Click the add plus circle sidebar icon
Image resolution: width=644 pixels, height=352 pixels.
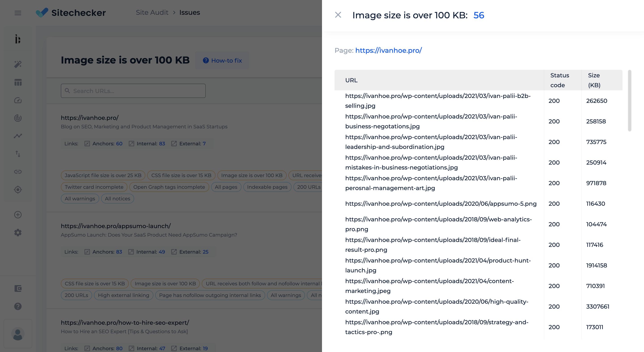coord(18,215)
